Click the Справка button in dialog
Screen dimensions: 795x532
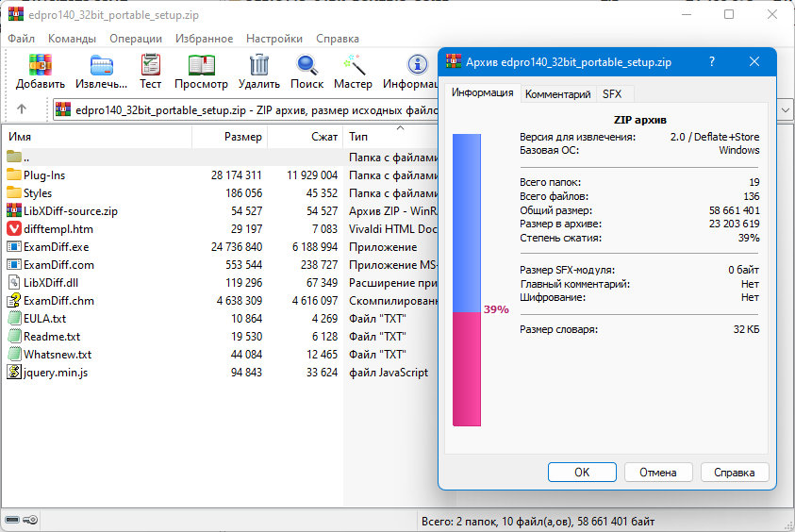click(x=734, y=473)
